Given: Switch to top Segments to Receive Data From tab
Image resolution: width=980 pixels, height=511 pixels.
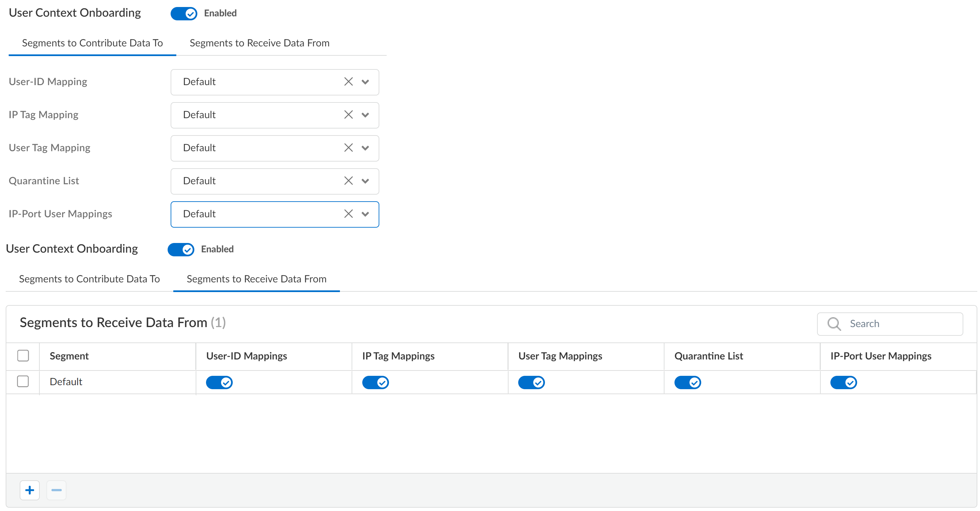Looking at the screenshot, I should click(259, 43).
